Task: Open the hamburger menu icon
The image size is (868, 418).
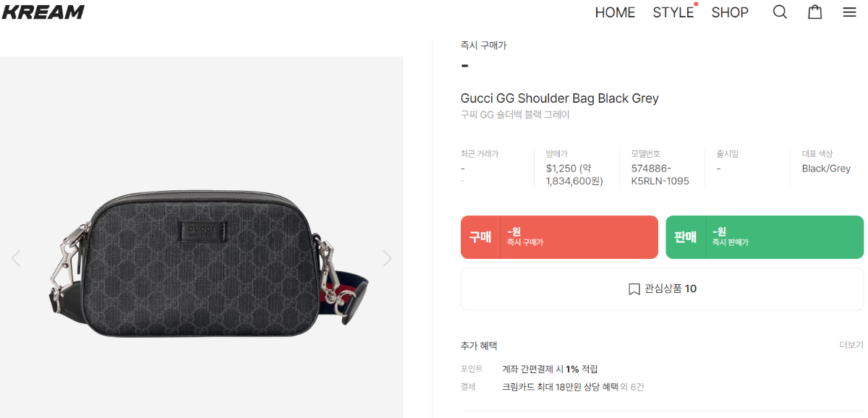Action: point(849,12)
